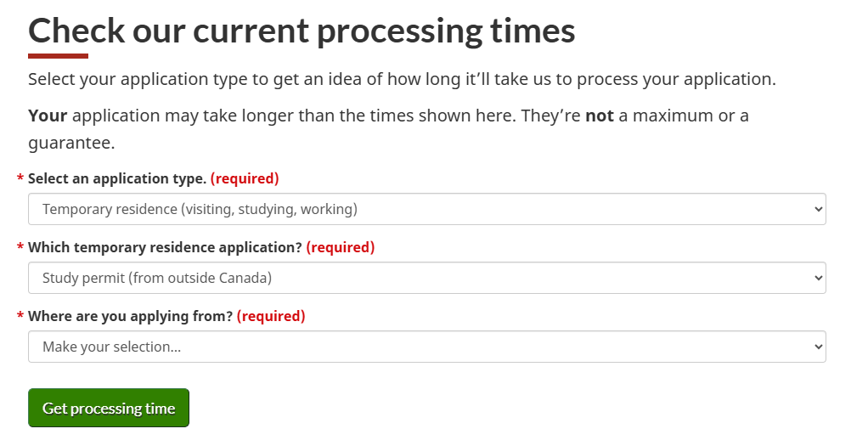Click the chevron arrow beside 'Make your selection...'
868x440 pixels.
(x=818, y=347)
